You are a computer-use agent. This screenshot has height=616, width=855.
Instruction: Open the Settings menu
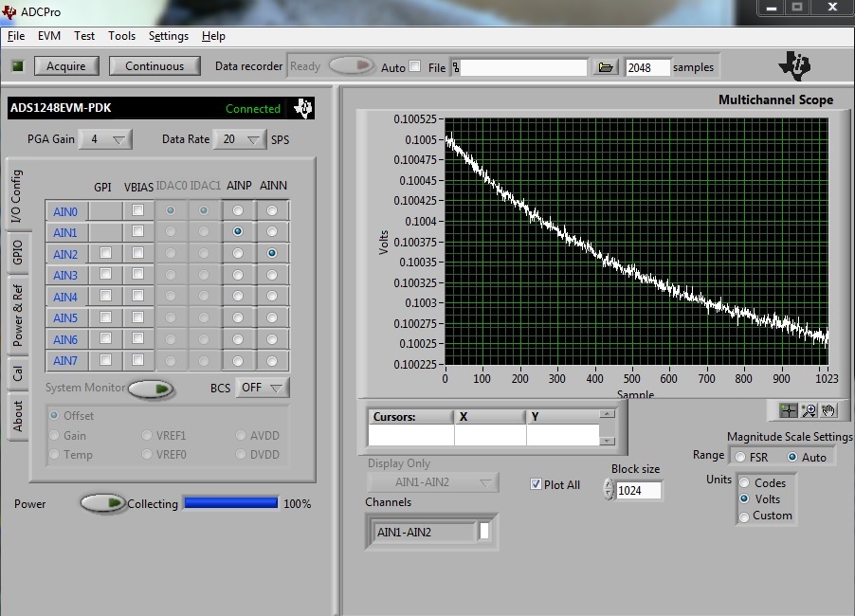coord(169,36)
